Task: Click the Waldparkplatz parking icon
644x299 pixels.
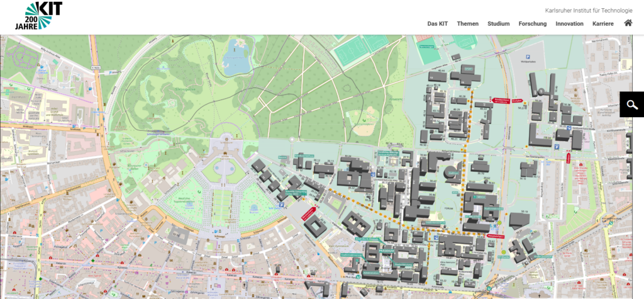Action: coord(528,57)
